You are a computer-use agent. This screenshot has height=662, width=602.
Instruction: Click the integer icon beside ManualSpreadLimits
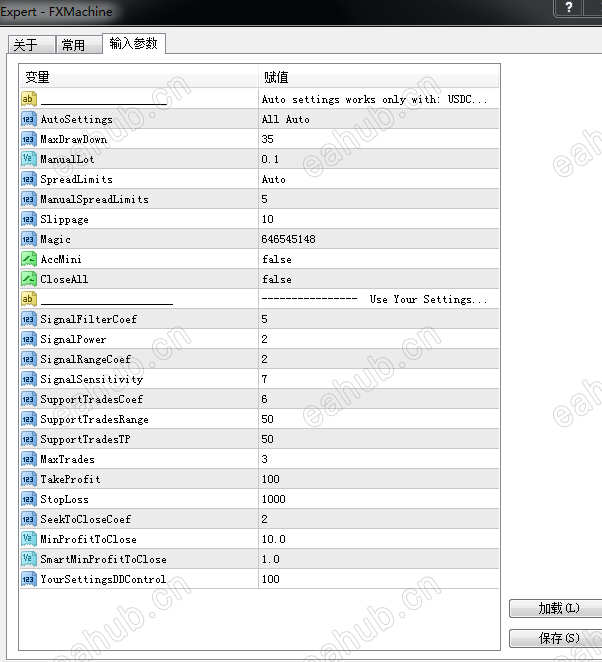pyautogui.click(x=29, y=199)
